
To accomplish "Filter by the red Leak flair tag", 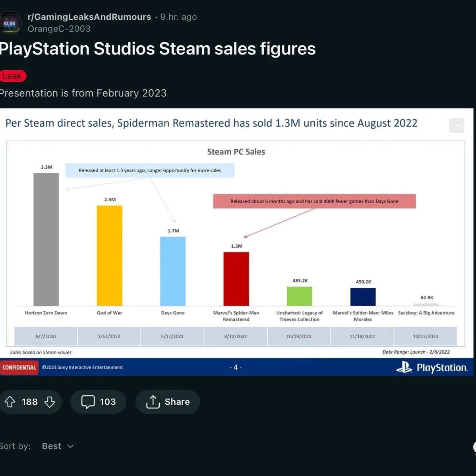I will pyautogui.click(x=12, y=76).
